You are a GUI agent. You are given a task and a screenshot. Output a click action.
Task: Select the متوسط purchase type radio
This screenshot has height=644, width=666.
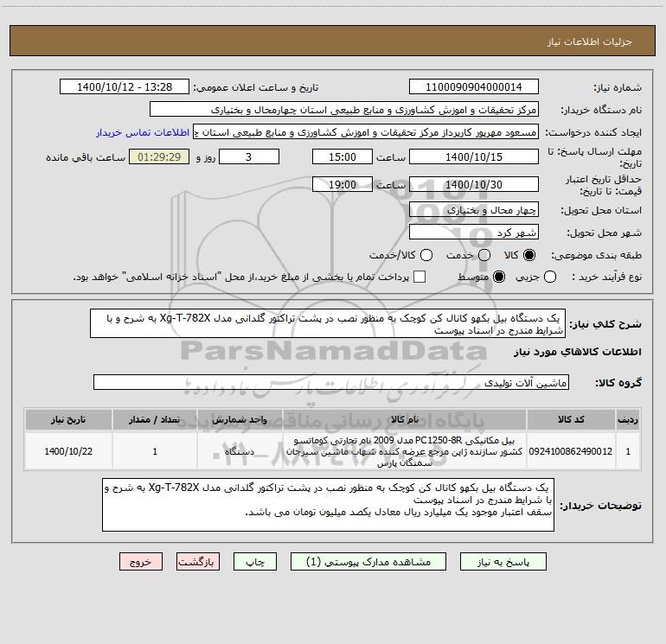tap(499, 277)
